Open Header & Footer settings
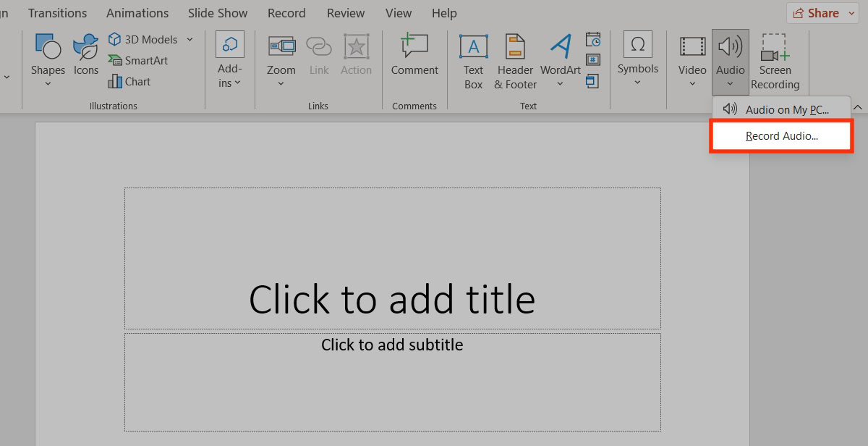This screenshot has width=868, height=446. [x=515, y=62]
